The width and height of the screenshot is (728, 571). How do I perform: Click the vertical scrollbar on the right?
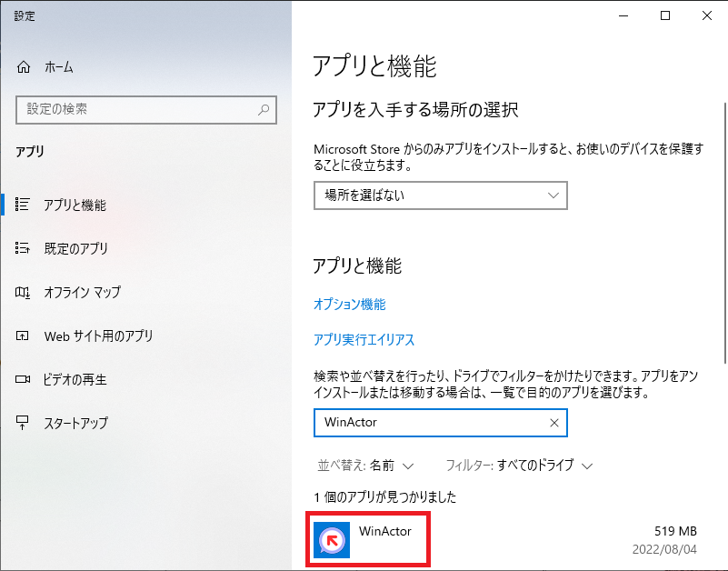(724, 232)
